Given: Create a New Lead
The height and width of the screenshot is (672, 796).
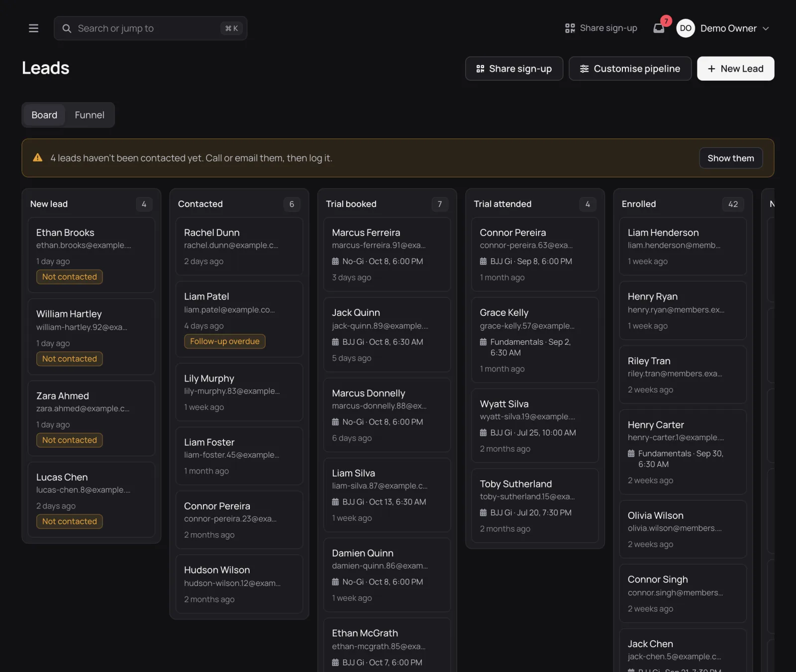Looking at the screenshot, I should [x=735, y=69].
